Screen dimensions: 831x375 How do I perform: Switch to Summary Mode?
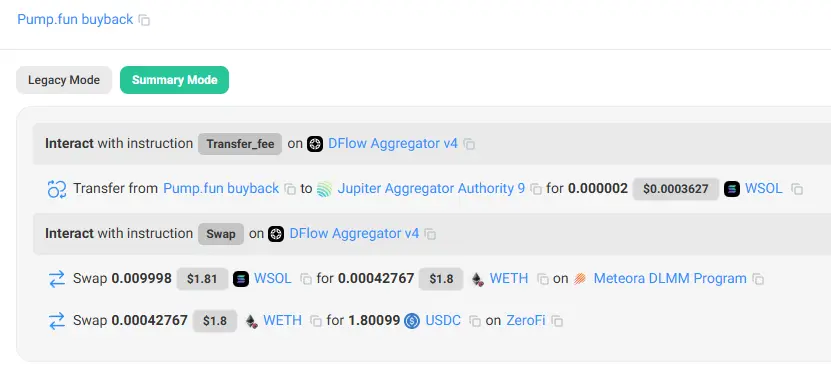pos(174,80)
